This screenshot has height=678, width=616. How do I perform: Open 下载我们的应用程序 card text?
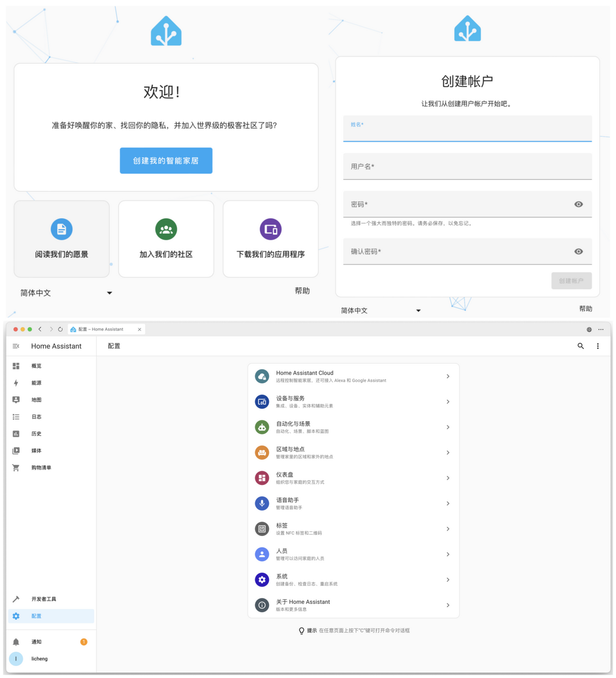tap(271, 254)
